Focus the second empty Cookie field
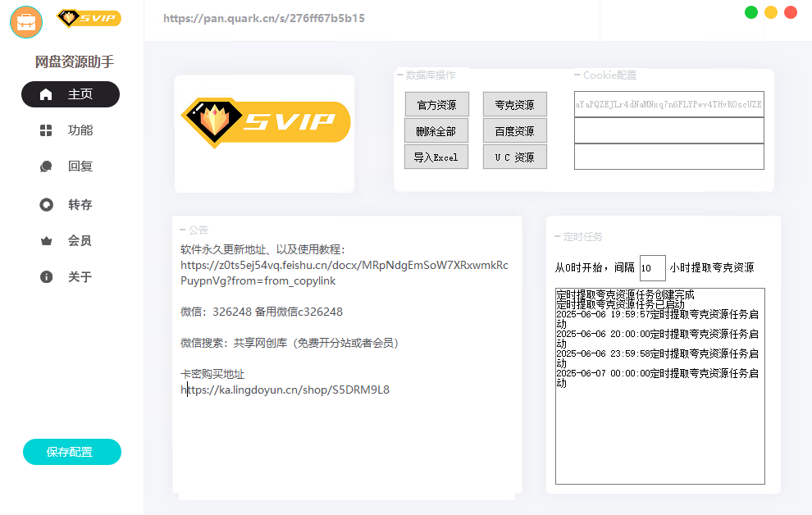Viewport: 812px width, 515px height. [x=669, y=130]
